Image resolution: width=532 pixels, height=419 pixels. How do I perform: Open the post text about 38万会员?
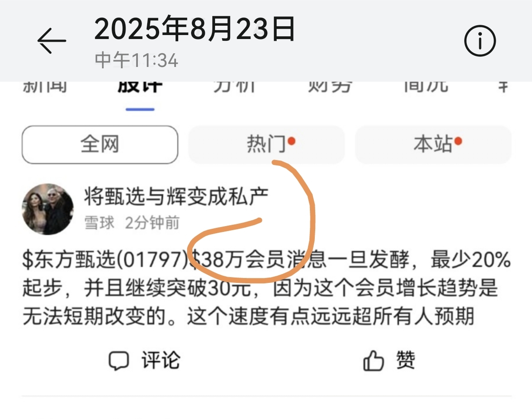coord(267,289)
